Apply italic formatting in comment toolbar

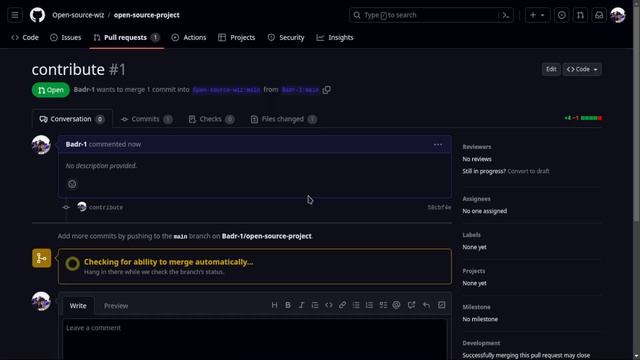coord(301,305)
